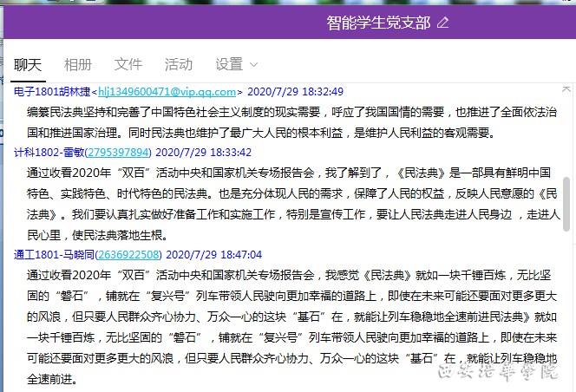This screenshot has width=576, height=392.
Task: Open the 设置 menu label
Action: (229, 64)
